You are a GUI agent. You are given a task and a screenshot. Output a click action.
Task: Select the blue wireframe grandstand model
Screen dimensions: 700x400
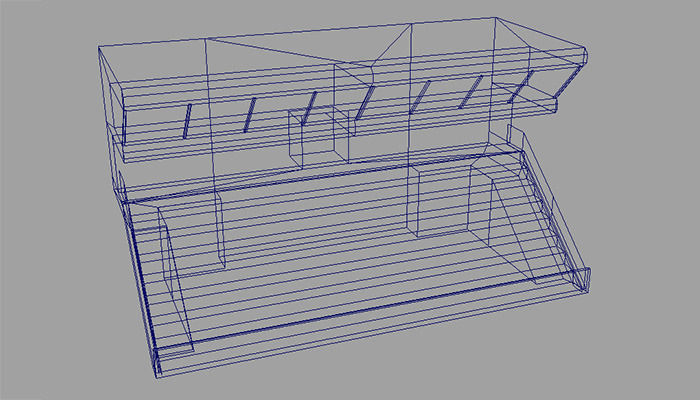(x=344, y=198)
